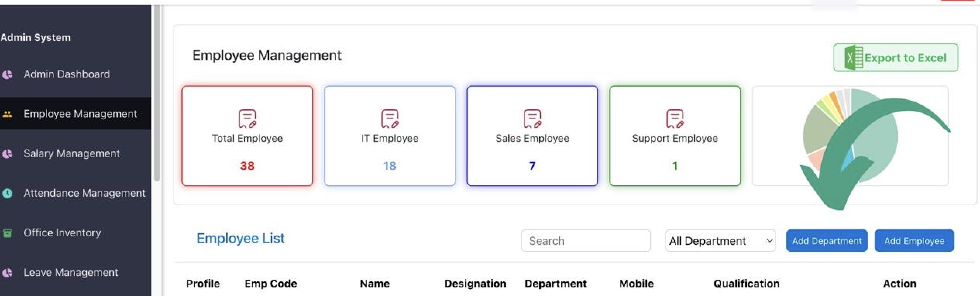This screenshot has width=980, height=296.
Task: Click the Office Inventory box icon
Action: 7,233
